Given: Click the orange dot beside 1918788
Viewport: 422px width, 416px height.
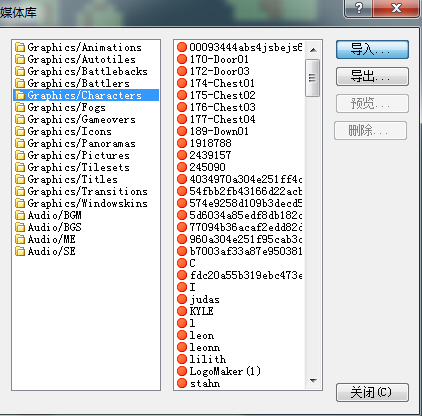Looking at the screenshot, I should pyautogui.click(x=182, y=143).
